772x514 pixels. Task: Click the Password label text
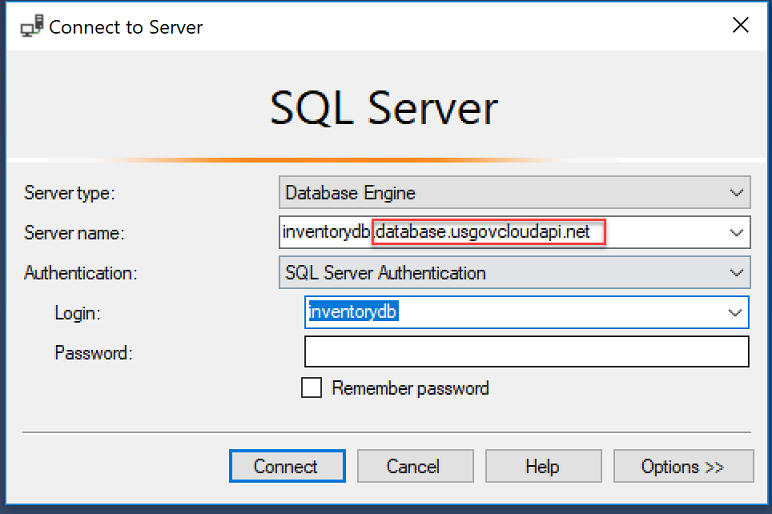pos(94,352)
